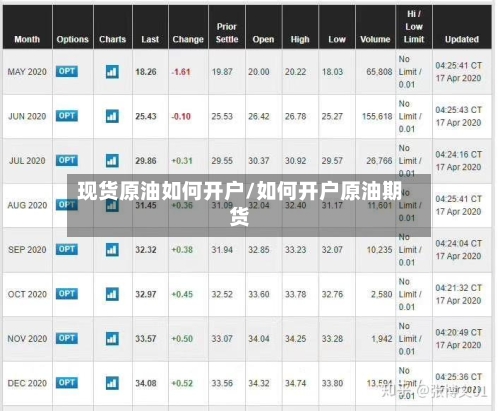Click the last price 32.97
Viewport: 500px width, 411px height.
[146, 294]
